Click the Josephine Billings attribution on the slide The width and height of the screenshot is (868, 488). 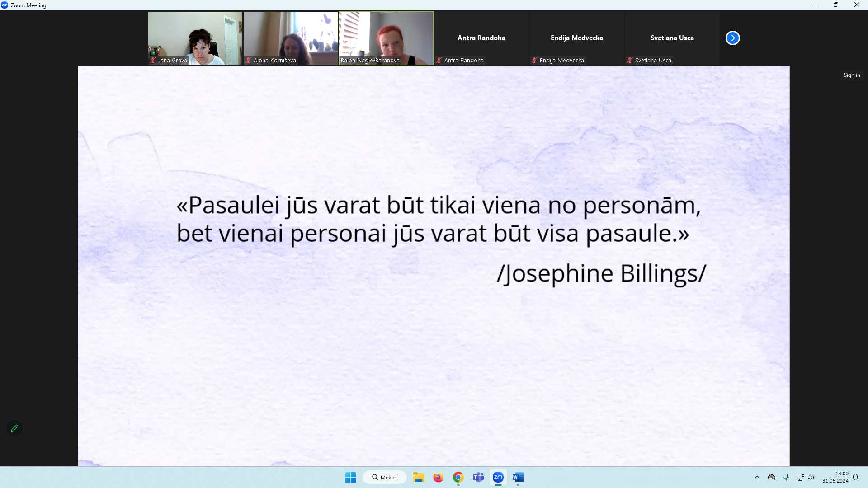coord(601,274)
